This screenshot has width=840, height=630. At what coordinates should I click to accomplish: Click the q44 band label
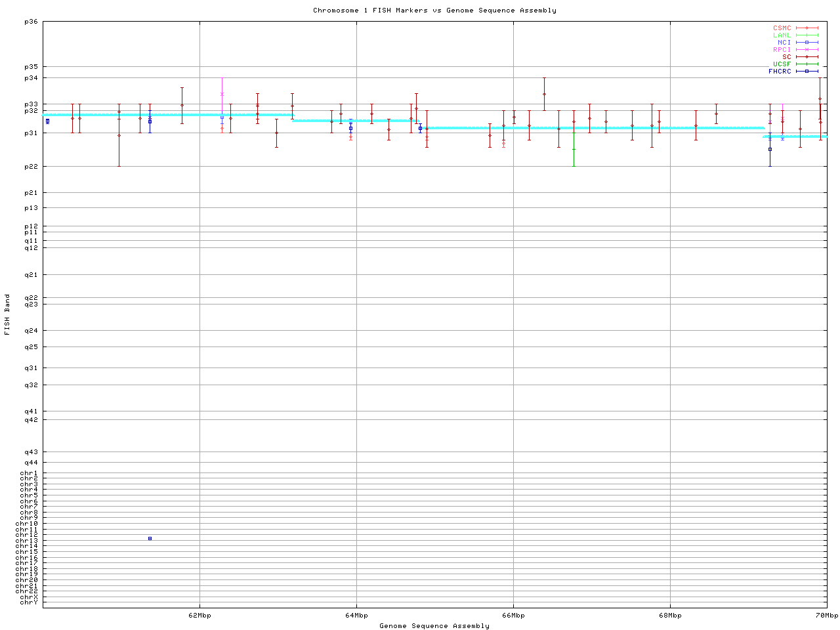point(31,463)
